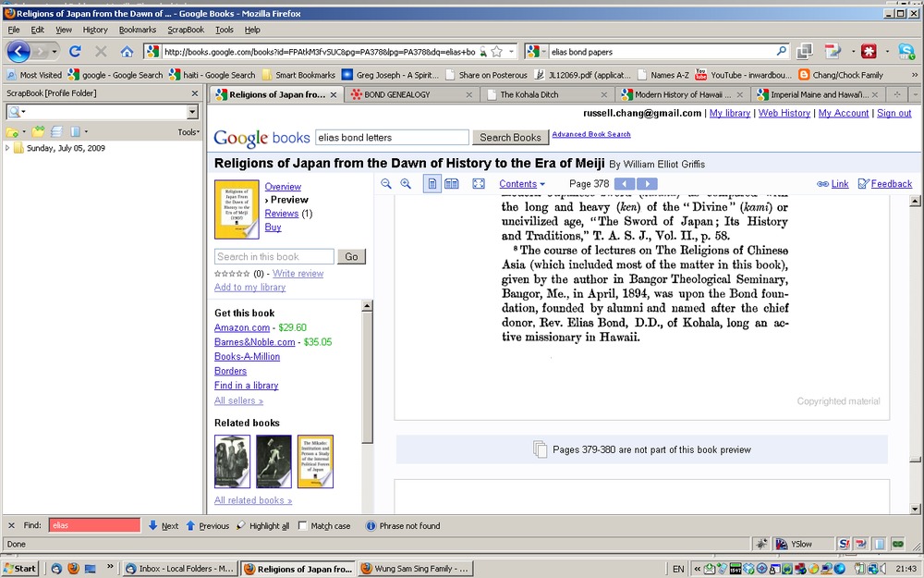Viewport: 924px width, 578px height.
Task: Click the Go button for in-book search
Action: [351, 256]
